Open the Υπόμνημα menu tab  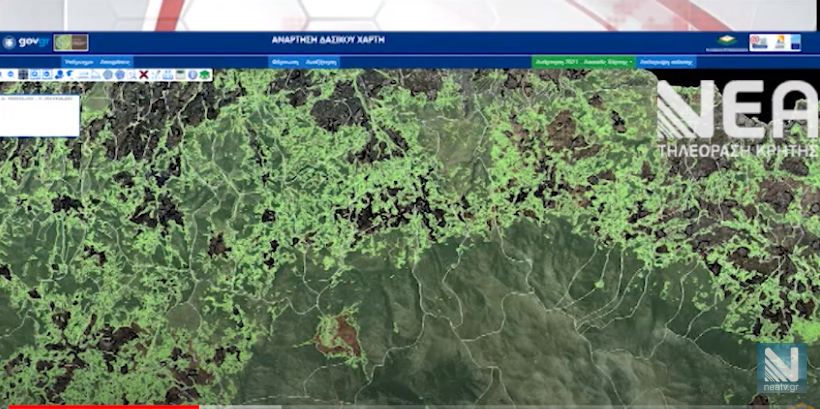[79, 62]
